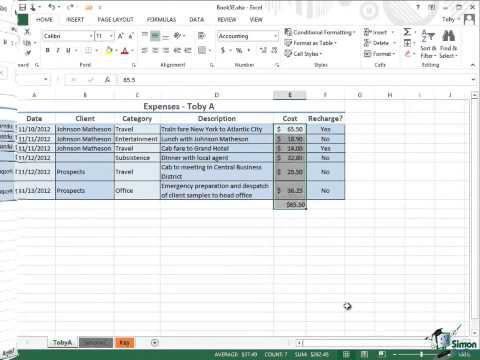Open the REVIEW ribbon tab

[227, 20]
